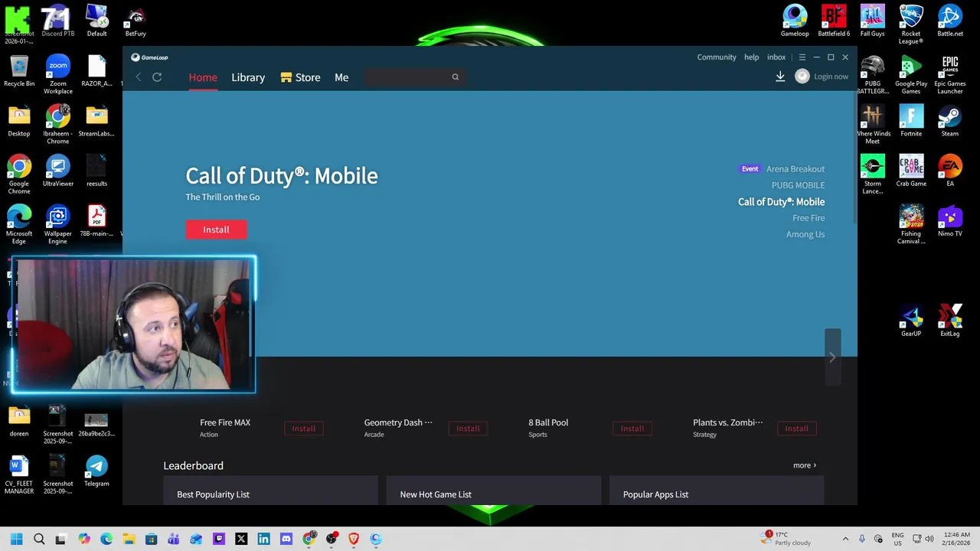The height and width of the screenshot is (551, 980).
Task: Select the Wallpaper Engine desktop icon
Action: [x=58, y=224]
